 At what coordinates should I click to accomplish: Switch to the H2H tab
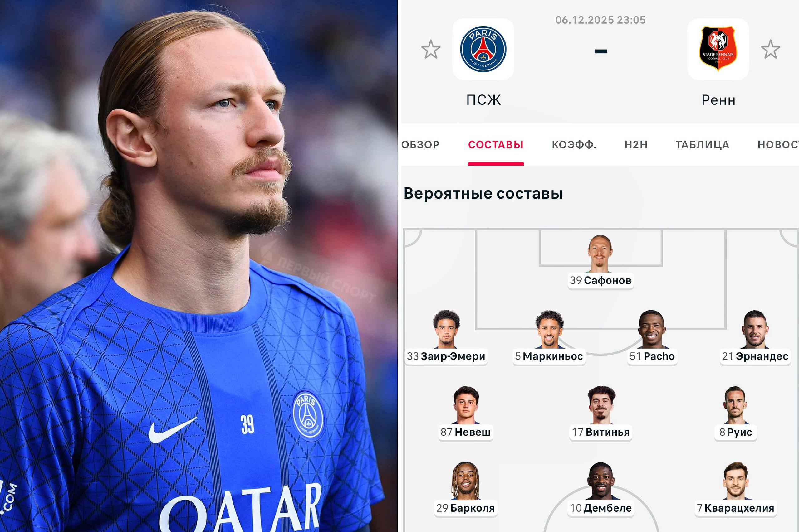(636, 145)
